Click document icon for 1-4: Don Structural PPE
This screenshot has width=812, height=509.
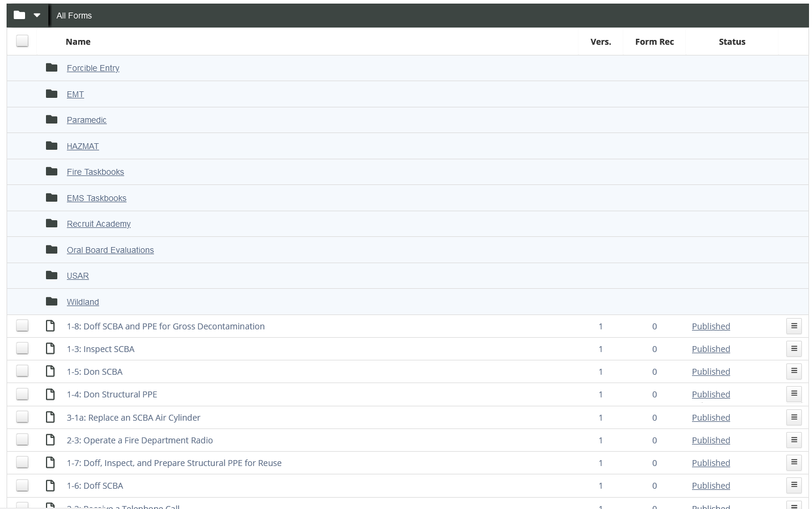(51, 394)
